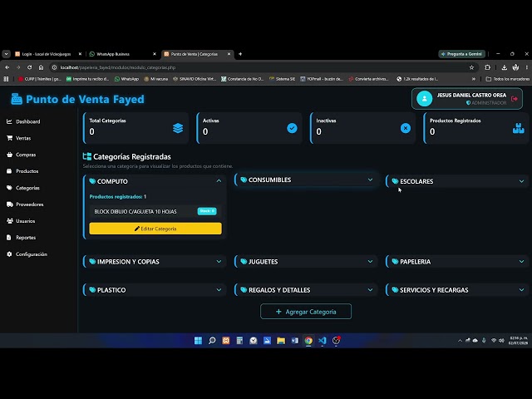
Task: Open the WhatsApp bookmark
Action: [126, 79]
